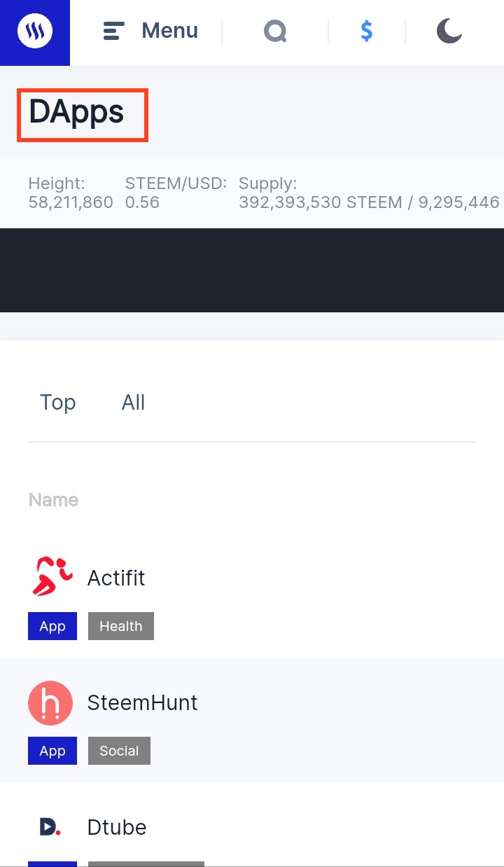The height and width of the screenshot is (867, 504).
Task: Open the Actifit app link
Action: (x=116, y=578)
